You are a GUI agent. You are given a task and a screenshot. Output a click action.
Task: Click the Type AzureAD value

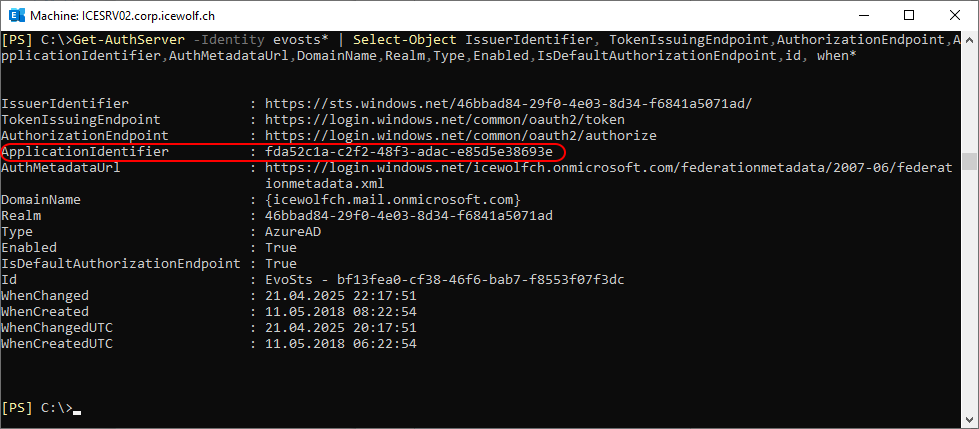click(293, 232)
